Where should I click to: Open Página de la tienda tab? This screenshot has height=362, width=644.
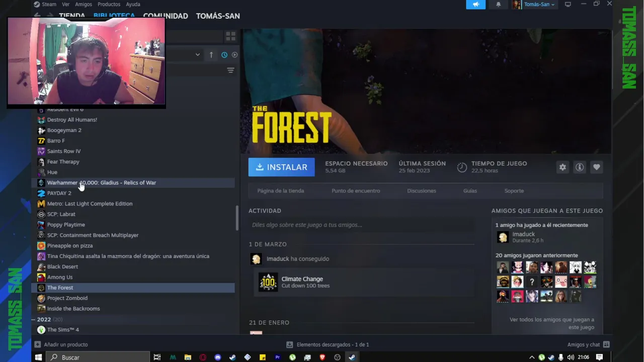tap(281, 191)
